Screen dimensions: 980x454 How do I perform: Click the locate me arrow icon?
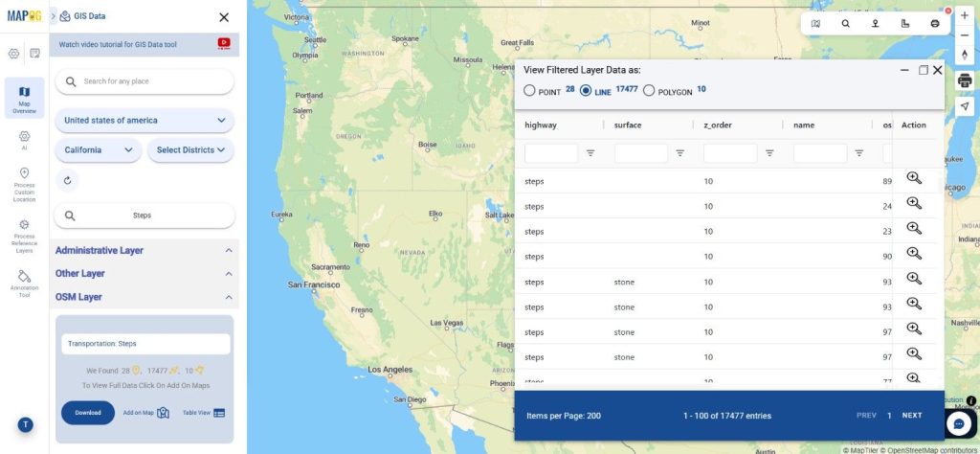pyautogui.click(x=965, y=106)
